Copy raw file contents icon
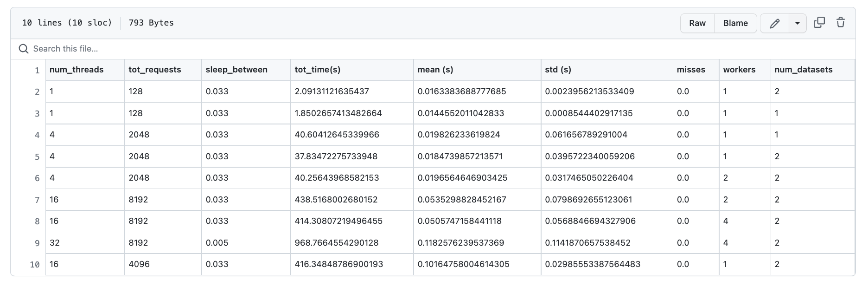This screenshot has width=868, height=287. point(819,23)
